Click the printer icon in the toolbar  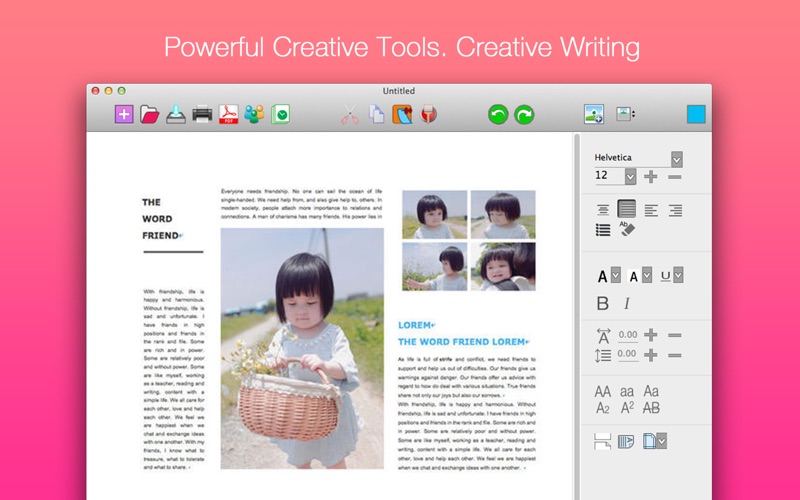(x=202, y=114)
